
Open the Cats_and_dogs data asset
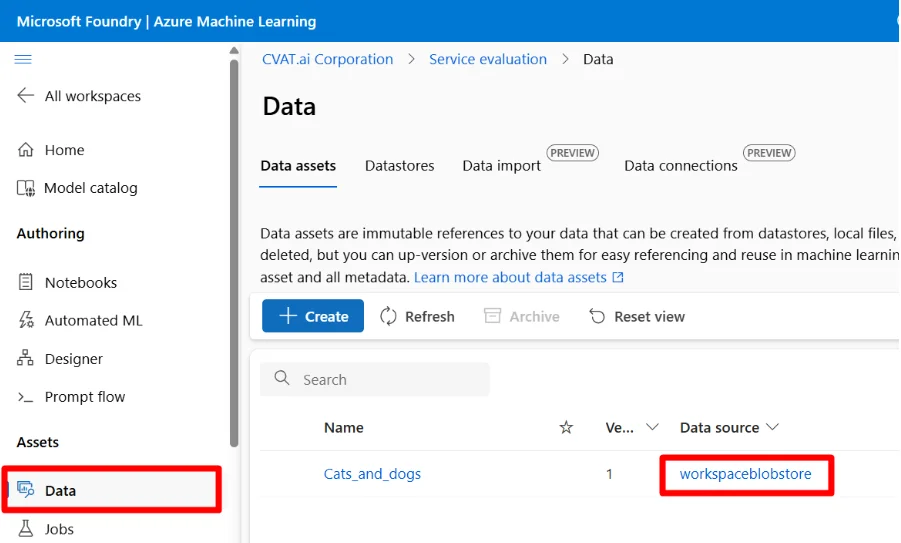tap(372, 474)
